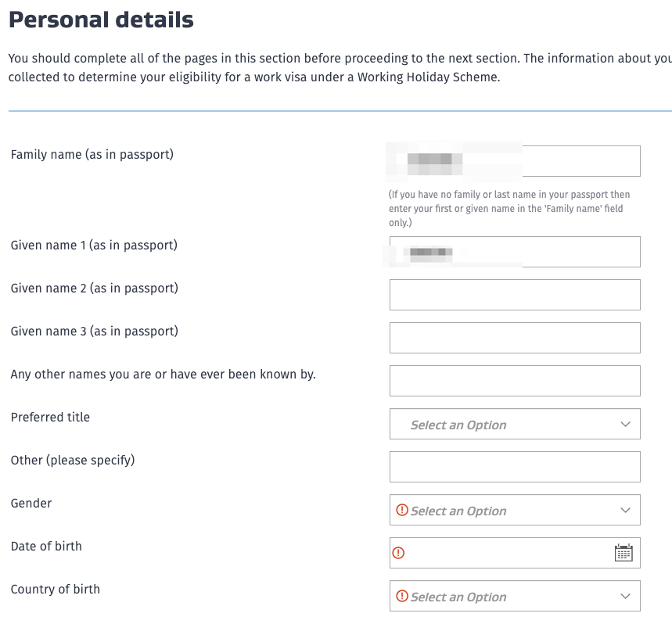Select the Other (please specify) input box
Screen dimensions: 672x624
tap(515, 467)
